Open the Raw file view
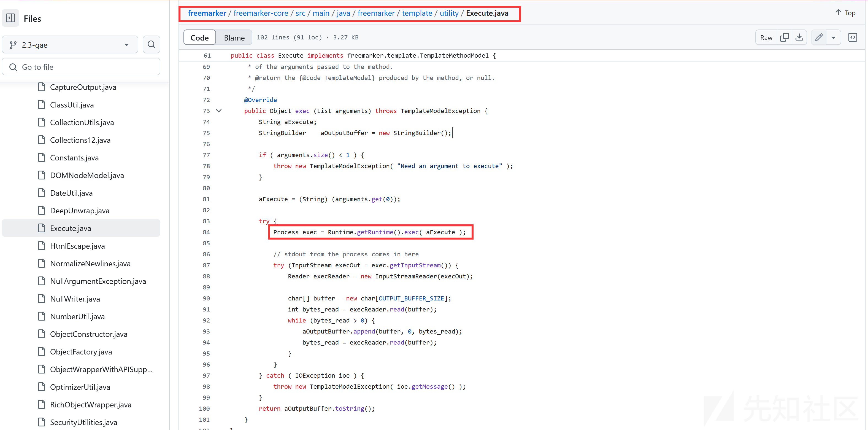This screenshot has width=868, height=430. (x=766, y=37)
